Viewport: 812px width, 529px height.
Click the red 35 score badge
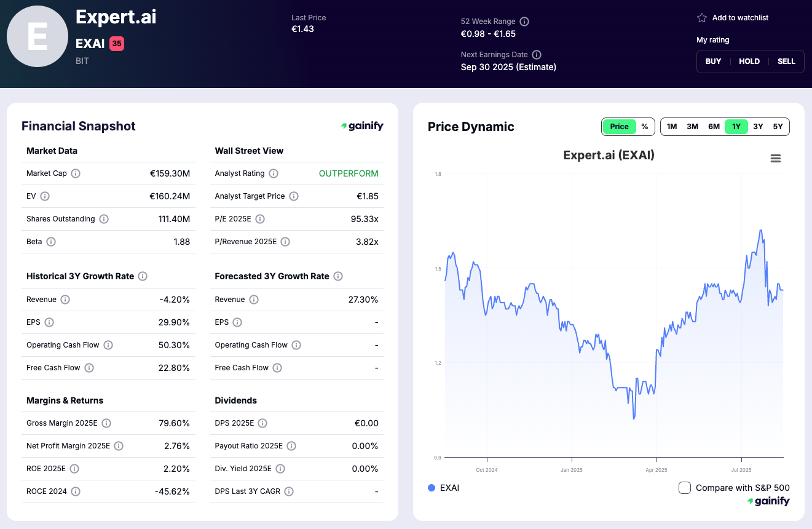117,44
